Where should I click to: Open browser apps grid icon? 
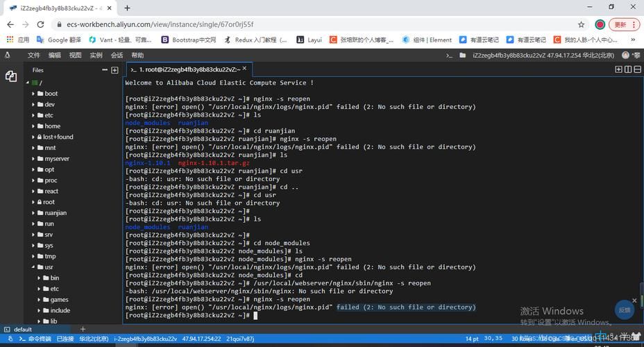[10, 40]
